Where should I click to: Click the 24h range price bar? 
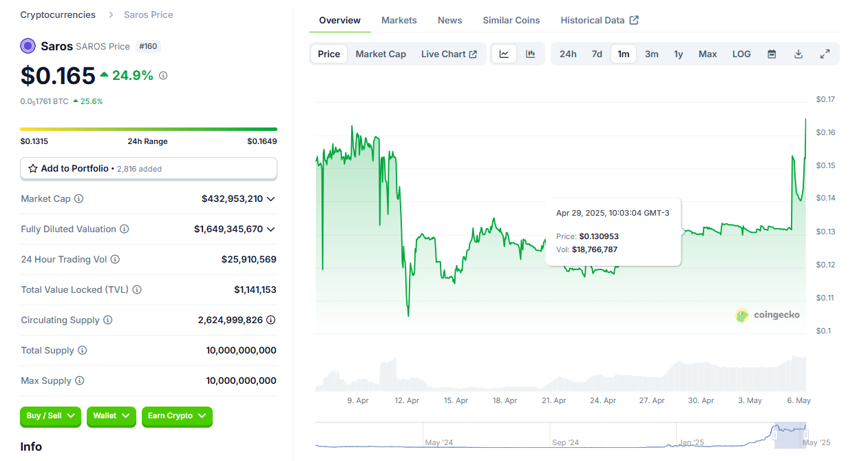[x=149, y=129]
